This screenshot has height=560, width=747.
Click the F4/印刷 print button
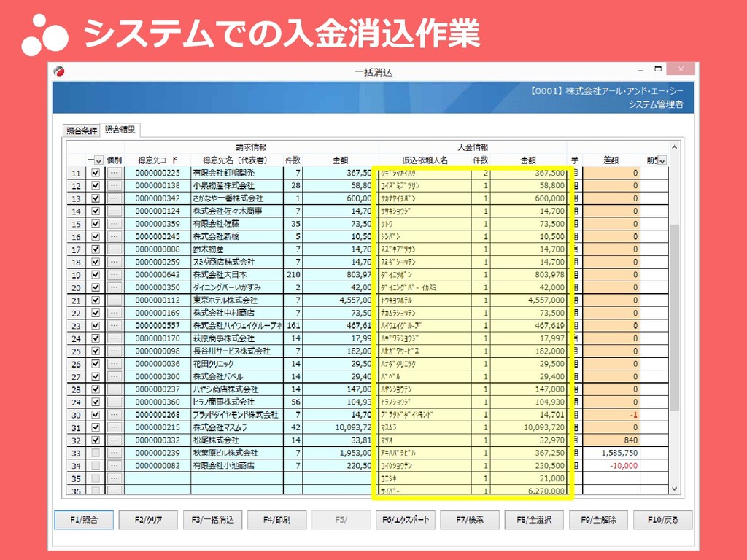pos(276,520)
